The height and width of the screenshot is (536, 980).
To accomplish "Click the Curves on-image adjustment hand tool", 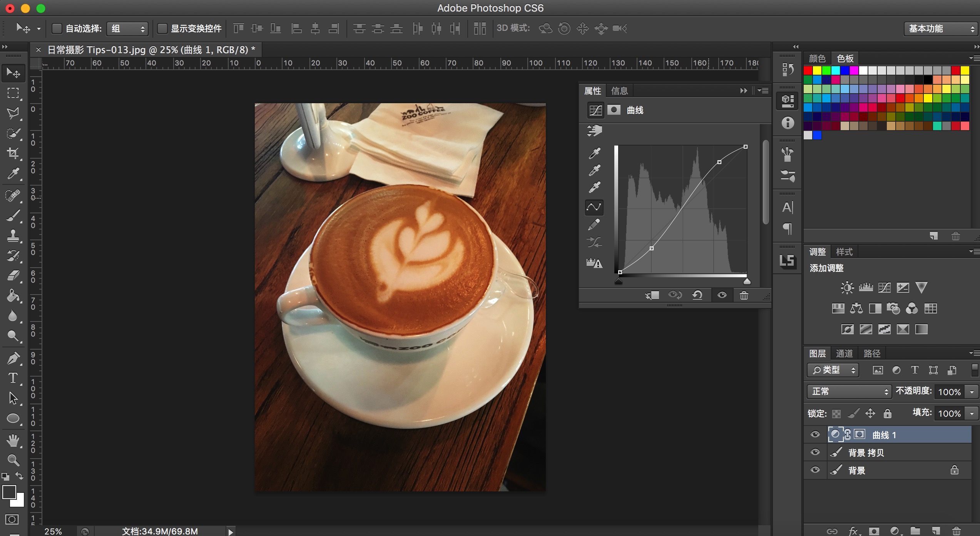I will tap(594, 131).
